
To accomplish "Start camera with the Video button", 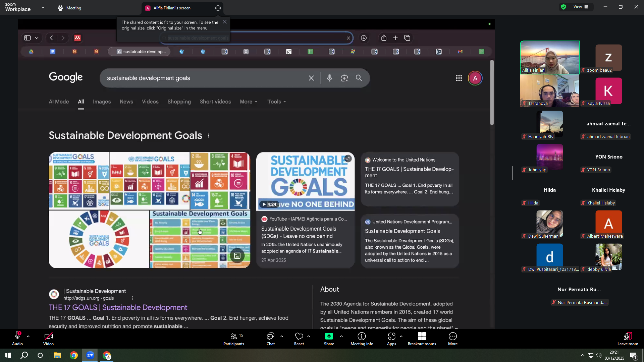I will coord(48,339).
